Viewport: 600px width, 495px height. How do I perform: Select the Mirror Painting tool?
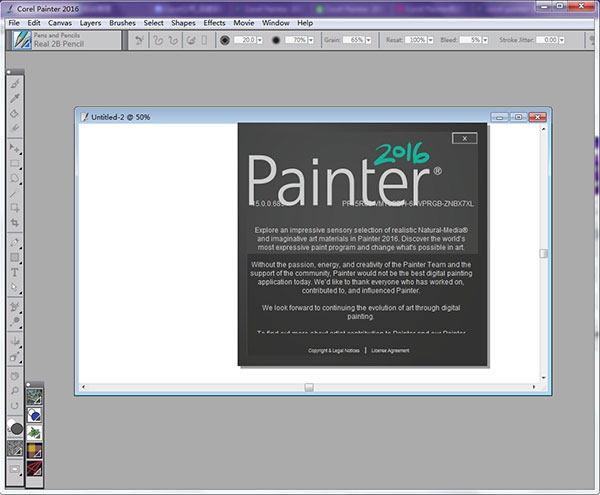(x=15, y=341)
